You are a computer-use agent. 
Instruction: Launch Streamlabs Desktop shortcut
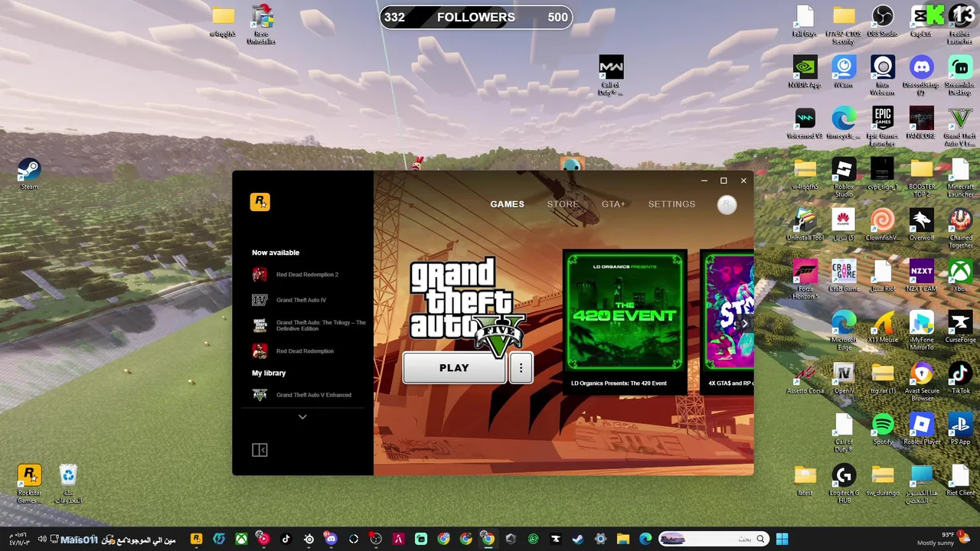[x=960, y=75]
